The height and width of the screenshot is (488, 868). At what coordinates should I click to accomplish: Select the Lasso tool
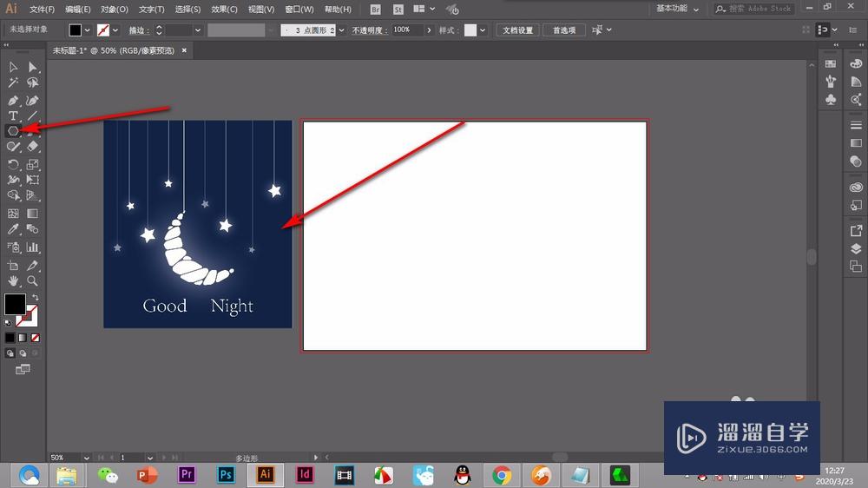click(x=33, y=83)
